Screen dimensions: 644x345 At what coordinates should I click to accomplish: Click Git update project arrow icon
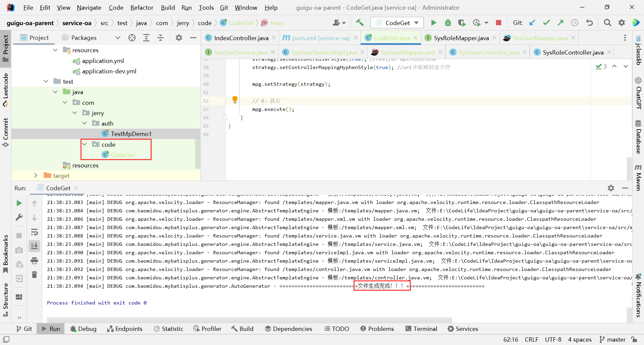click(532, 23)
